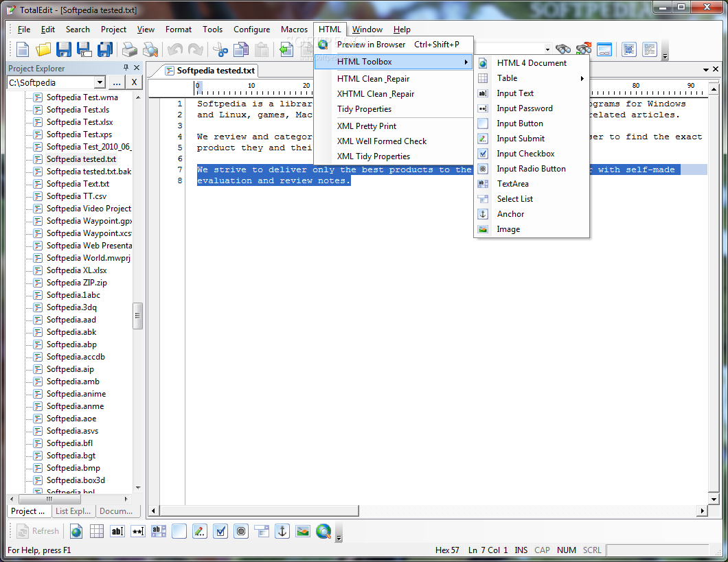This screenshot has height=562, width=728.
Task: Insert Table from bottom HTML toolbar
Action: [x=97, y=531]
